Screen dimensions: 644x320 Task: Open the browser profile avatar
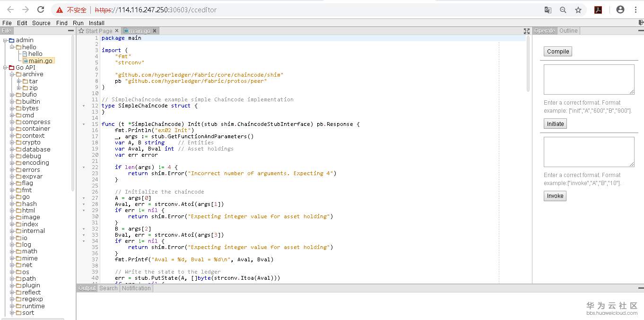620,9
